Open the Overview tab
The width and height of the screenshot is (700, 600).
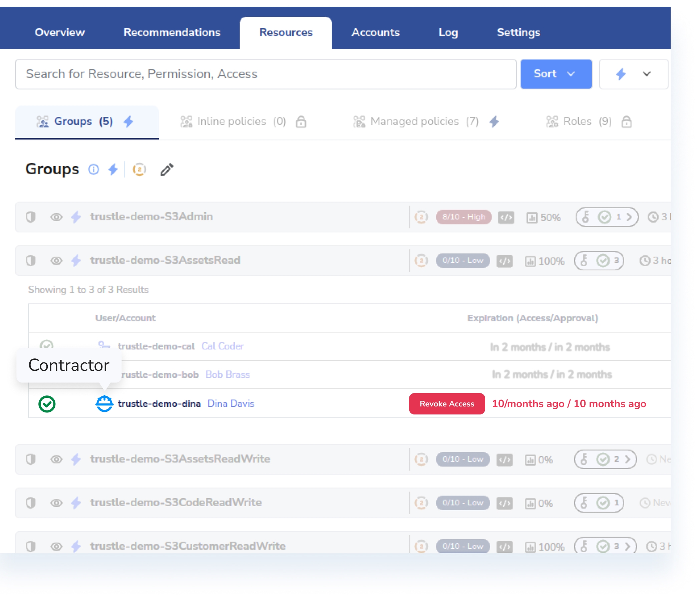click(x=60, y=32)
